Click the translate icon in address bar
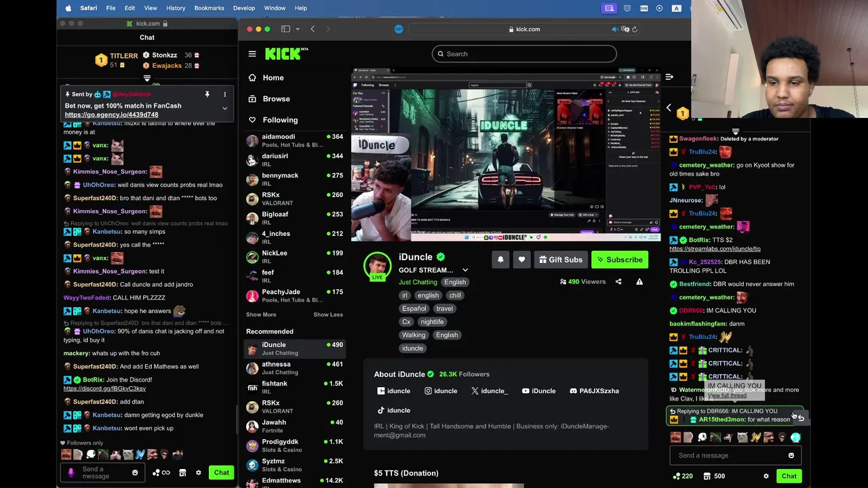 [x=626, y=29]
